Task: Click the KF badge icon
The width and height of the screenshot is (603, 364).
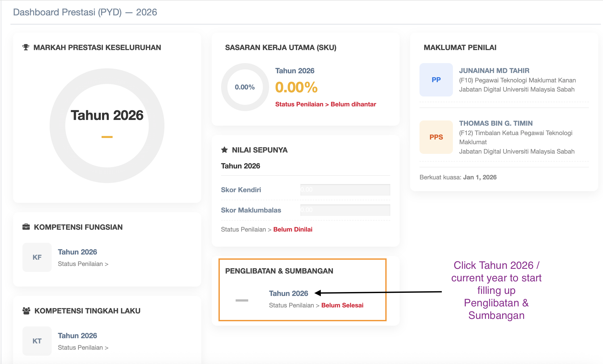Action: pyautogui.click(x=37, y=257)
